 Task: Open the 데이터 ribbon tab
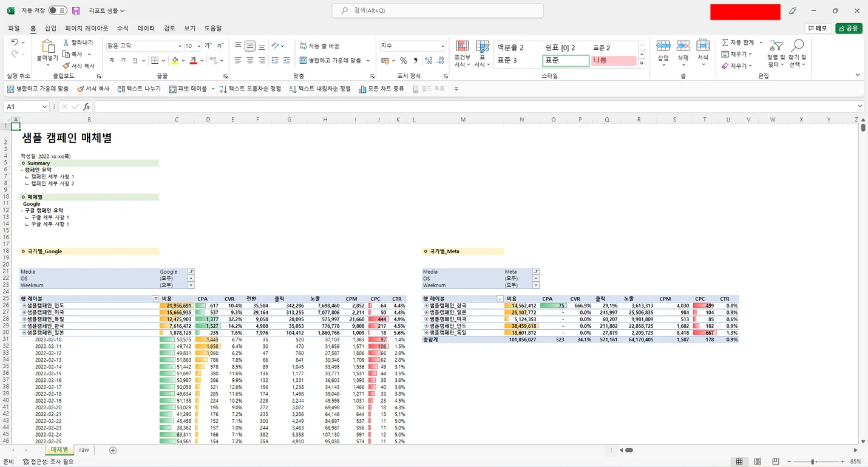(146, 29)
